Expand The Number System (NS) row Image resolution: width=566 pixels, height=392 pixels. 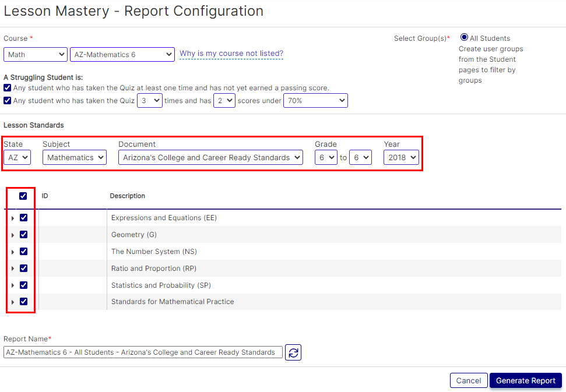13,252
